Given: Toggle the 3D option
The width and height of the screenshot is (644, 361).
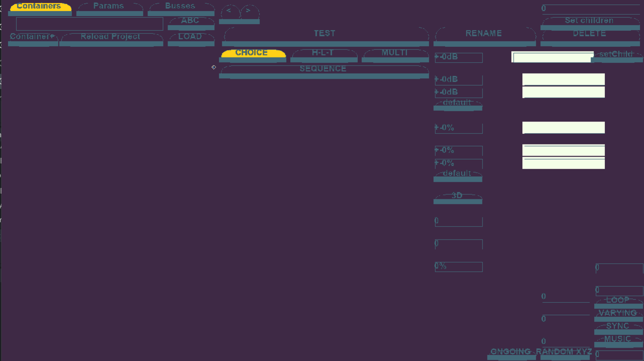Looking at the screenshot, I should [458, 198].
